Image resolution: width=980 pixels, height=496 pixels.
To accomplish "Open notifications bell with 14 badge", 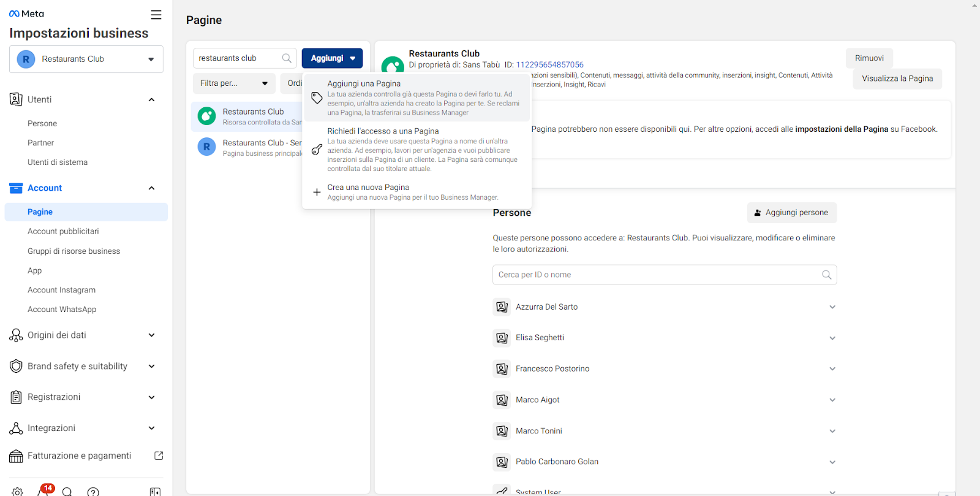I will tap(44, 490).
